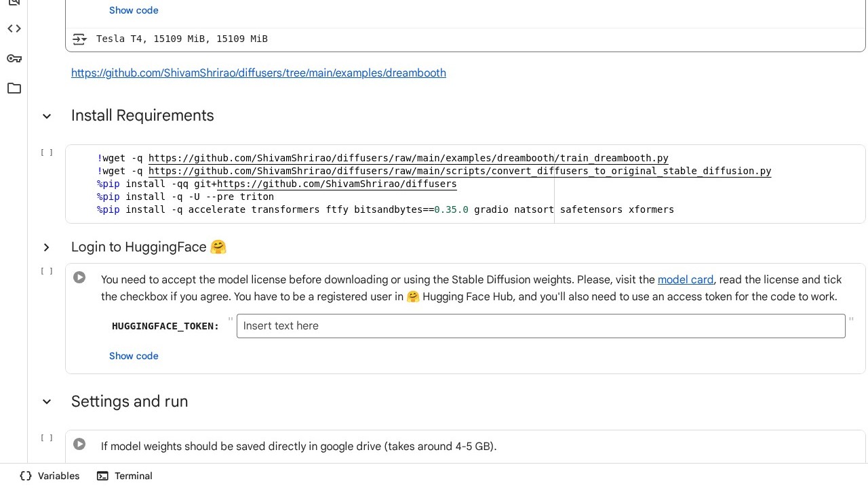Collapse the Install Requirements section
This screenshot has height=488, width=868.
[47, 116]
